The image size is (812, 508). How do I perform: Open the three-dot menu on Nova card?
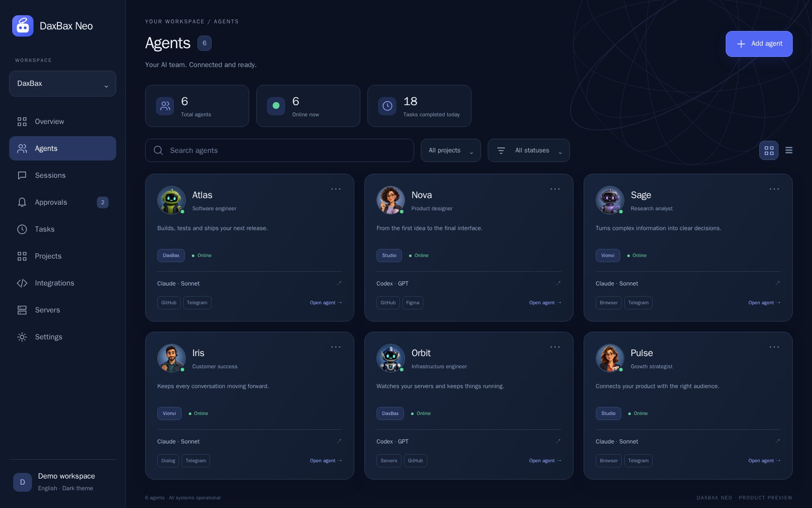[555, 189]
